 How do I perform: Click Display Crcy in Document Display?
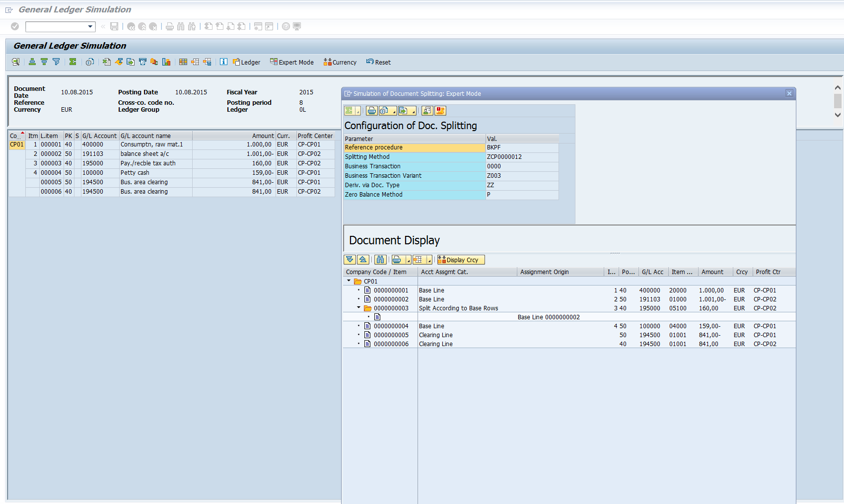point(460,259)
